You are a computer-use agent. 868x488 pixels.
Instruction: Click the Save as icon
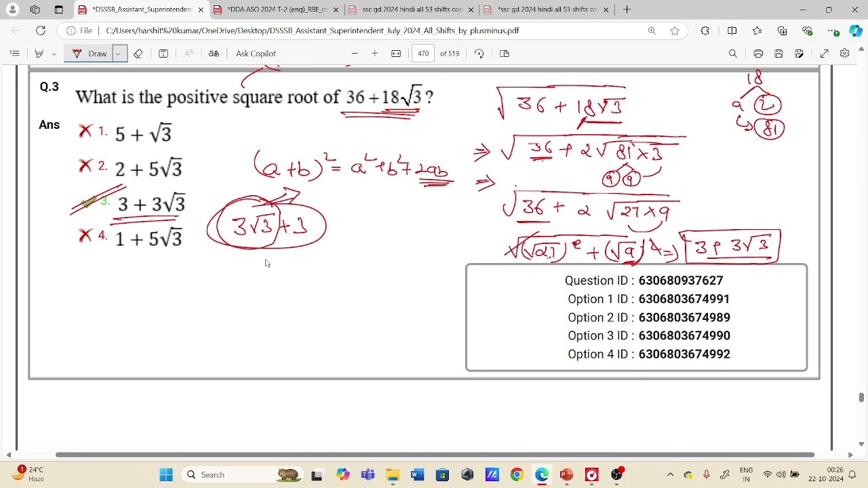800,54
